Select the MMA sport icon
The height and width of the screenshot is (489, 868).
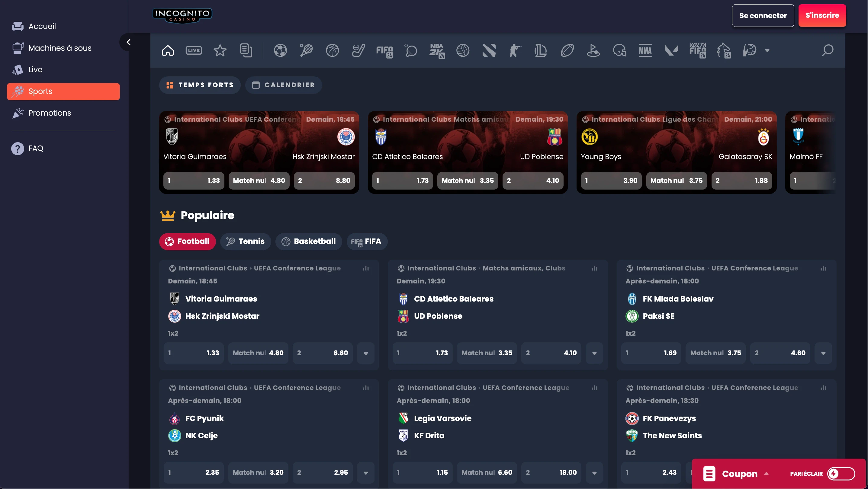(x=645, y=50)
